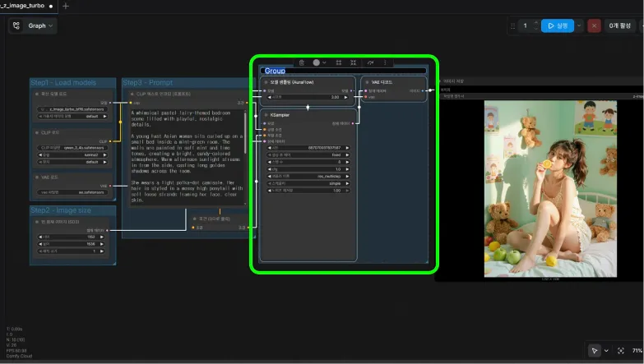
Task: Delete the selected group with trash icon
Action: [x=302, y=62]
